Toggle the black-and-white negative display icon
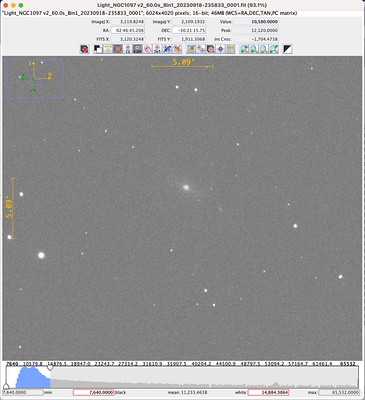The height and width of the screenshot is (400, 365). point(98,49)
